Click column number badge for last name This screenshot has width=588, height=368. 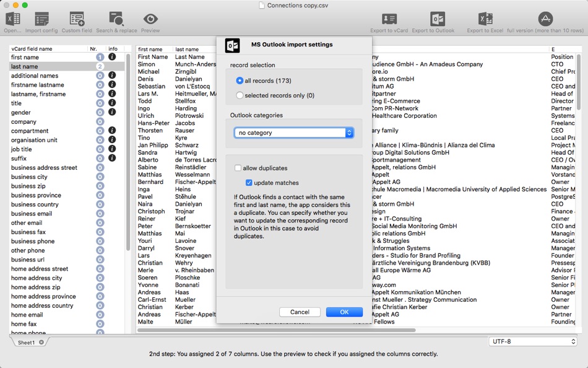point(100,66)
